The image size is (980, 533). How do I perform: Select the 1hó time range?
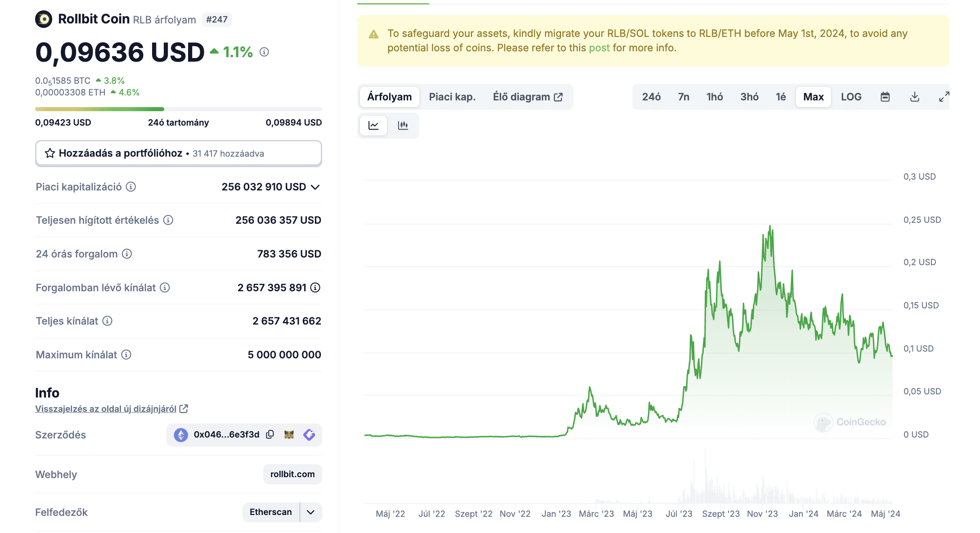715,97
